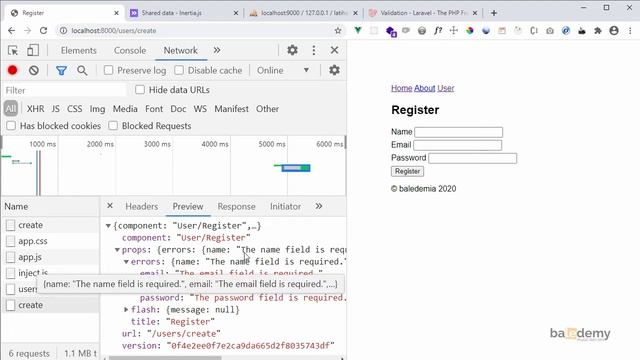The image size is (640, 360).
Task: Click the fonts f? extension icon
Action: [x=438, y=31]
